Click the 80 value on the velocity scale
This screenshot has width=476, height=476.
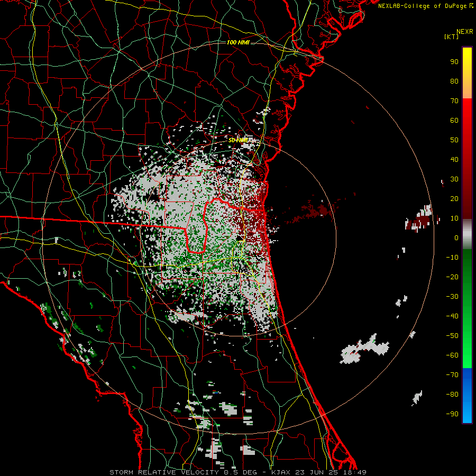(454, 81)
